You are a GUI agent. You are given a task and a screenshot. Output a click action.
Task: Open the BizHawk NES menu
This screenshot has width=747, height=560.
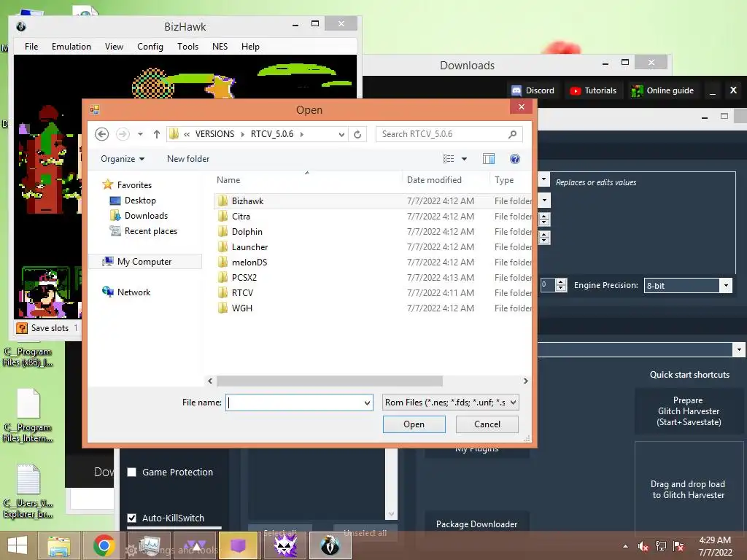coord(220,46)
